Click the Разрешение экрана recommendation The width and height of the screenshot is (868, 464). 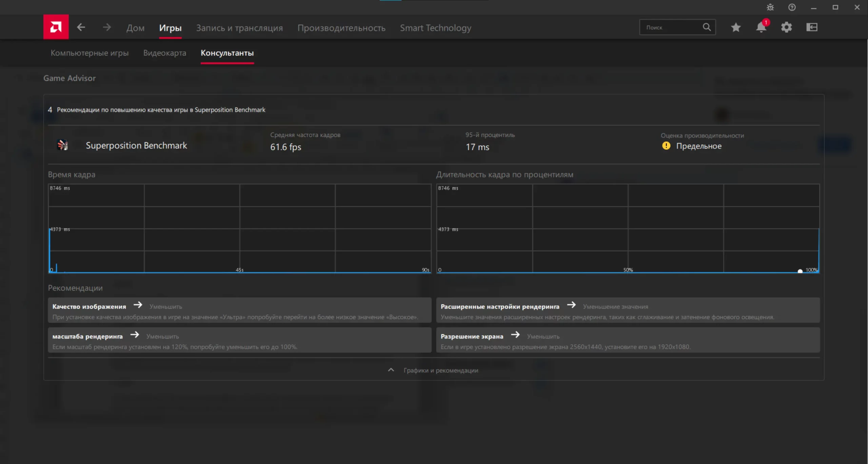click(x=628, y=340)
